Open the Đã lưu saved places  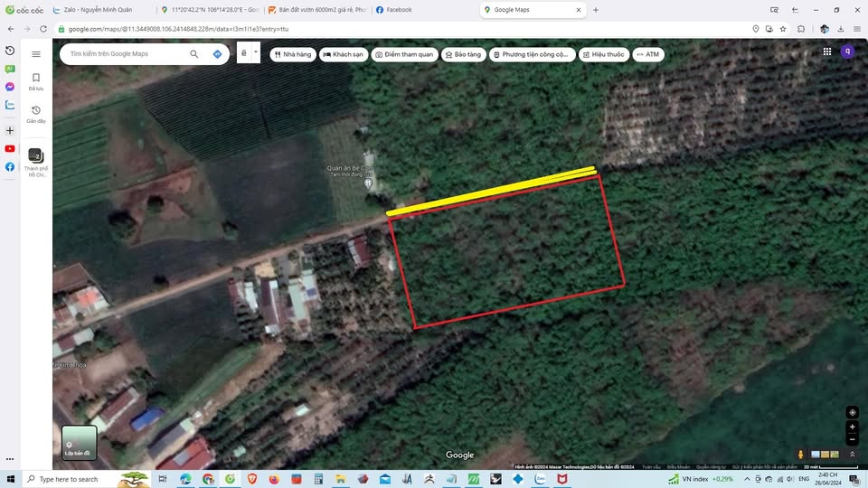coord(36,81)
